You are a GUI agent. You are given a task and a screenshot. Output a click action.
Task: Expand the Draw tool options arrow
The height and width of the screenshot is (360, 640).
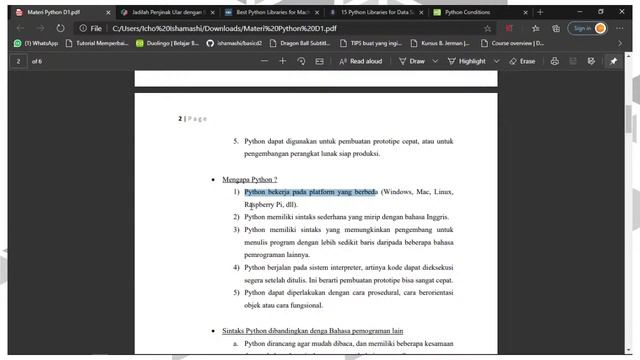[435, 61]
